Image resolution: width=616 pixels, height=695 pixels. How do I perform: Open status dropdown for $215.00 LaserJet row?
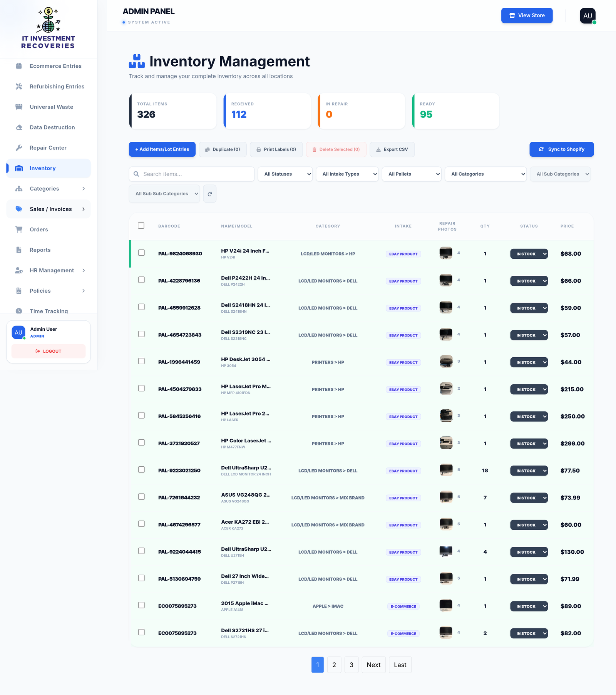(x=529, y=390)
